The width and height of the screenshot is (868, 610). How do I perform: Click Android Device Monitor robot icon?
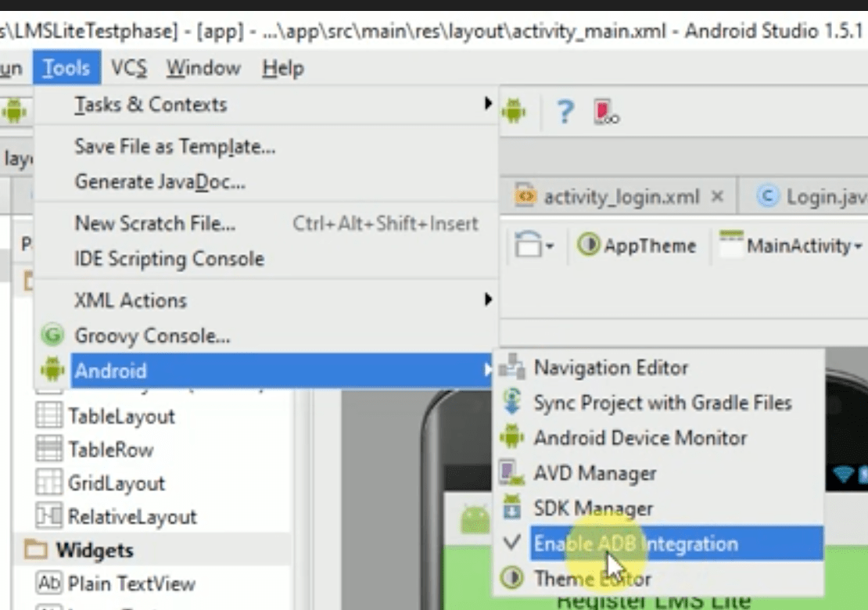pyautogui.click(x=512, y=436)
